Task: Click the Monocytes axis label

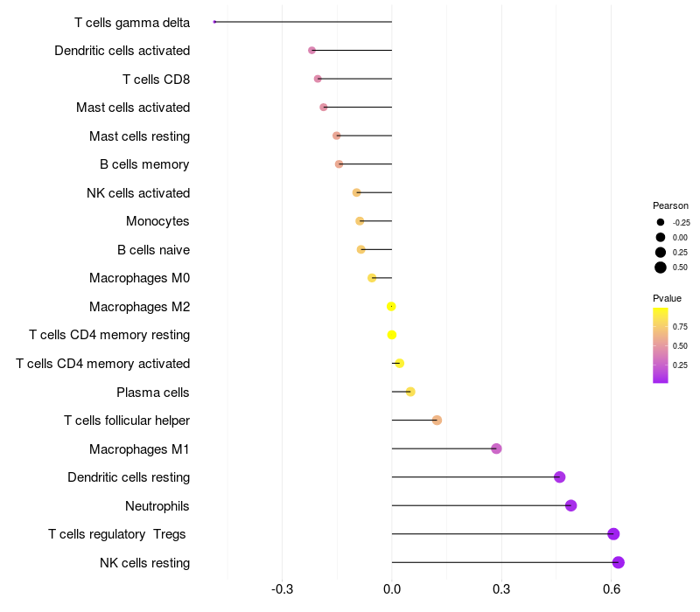Action: (x=157, y=221)
